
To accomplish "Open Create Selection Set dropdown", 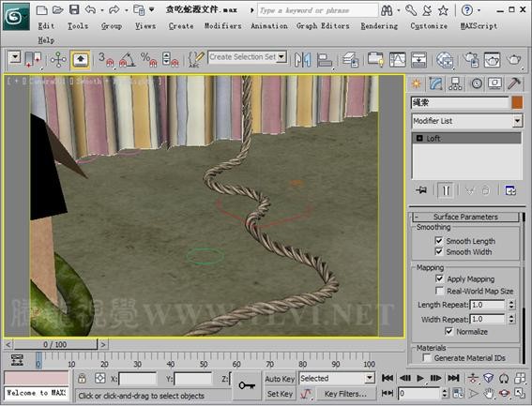I will point(281,57).
